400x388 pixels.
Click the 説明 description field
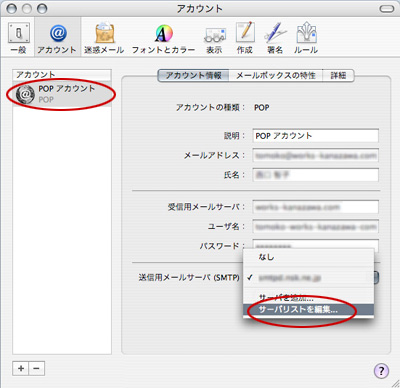pos(315,136)
